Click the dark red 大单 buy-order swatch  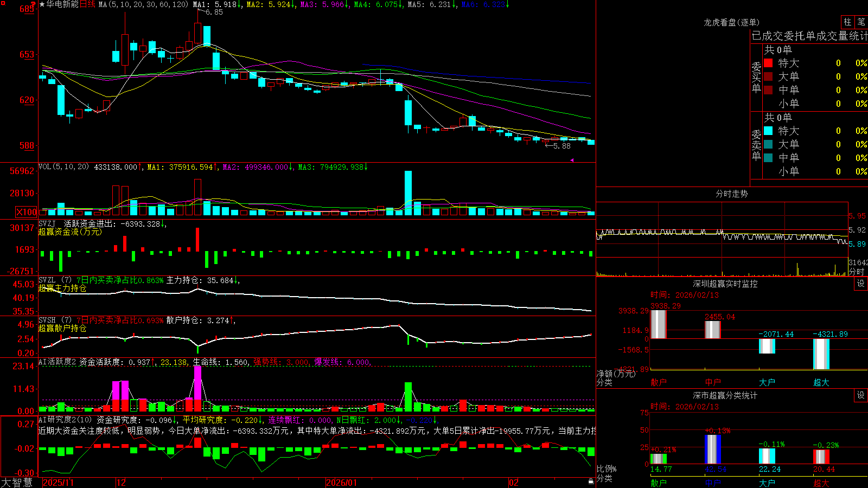[x=768, y=76]
